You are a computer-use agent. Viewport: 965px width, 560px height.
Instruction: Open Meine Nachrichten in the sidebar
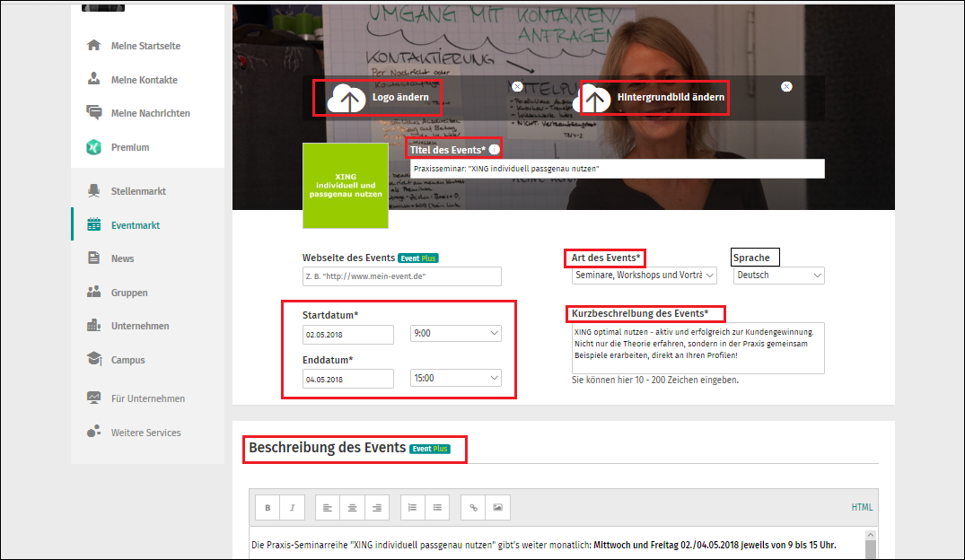(150, 112)
